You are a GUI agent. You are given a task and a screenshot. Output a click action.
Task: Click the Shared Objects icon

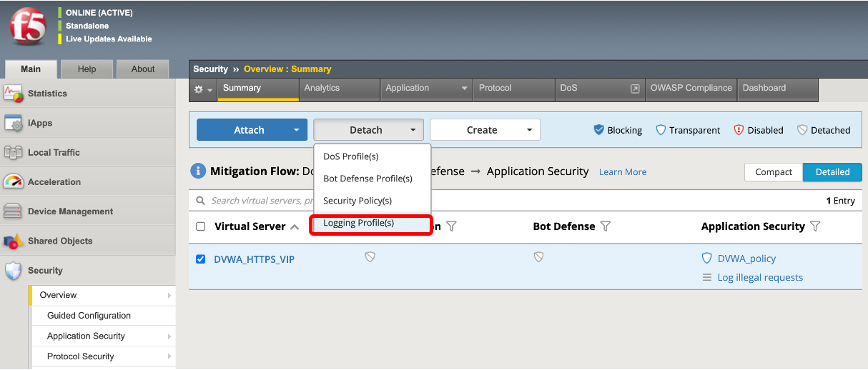[14, 241]
